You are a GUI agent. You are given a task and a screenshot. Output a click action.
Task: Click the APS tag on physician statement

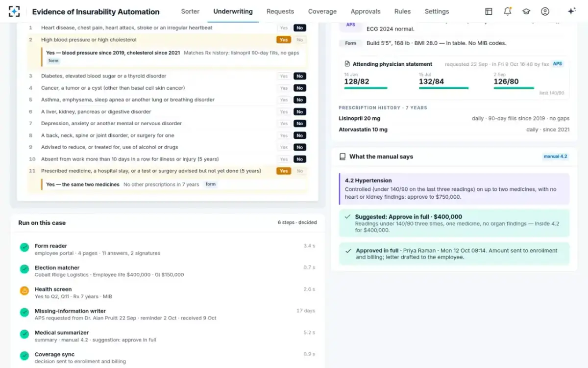(x=558, y=64)
